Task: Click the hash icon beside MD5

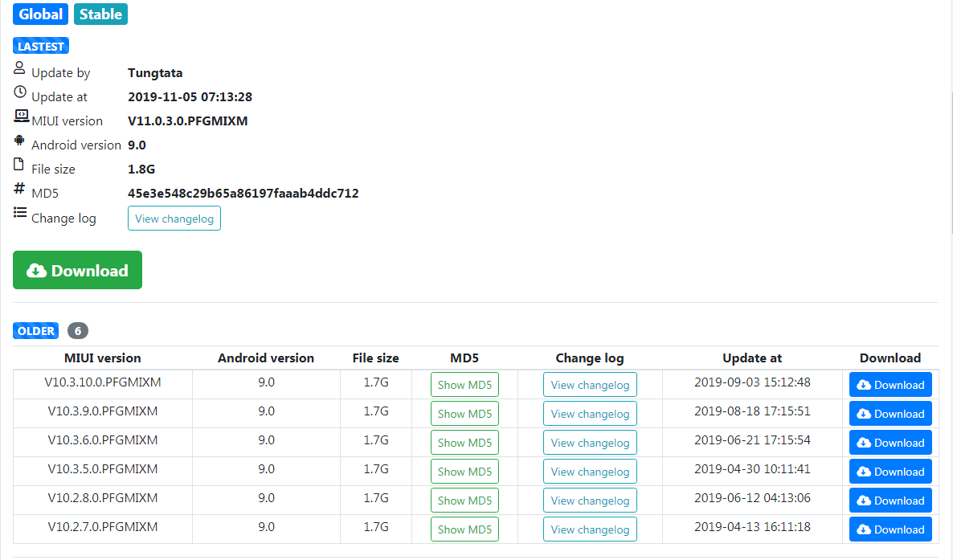Action: pyautogui.click(x=19, y=189)
